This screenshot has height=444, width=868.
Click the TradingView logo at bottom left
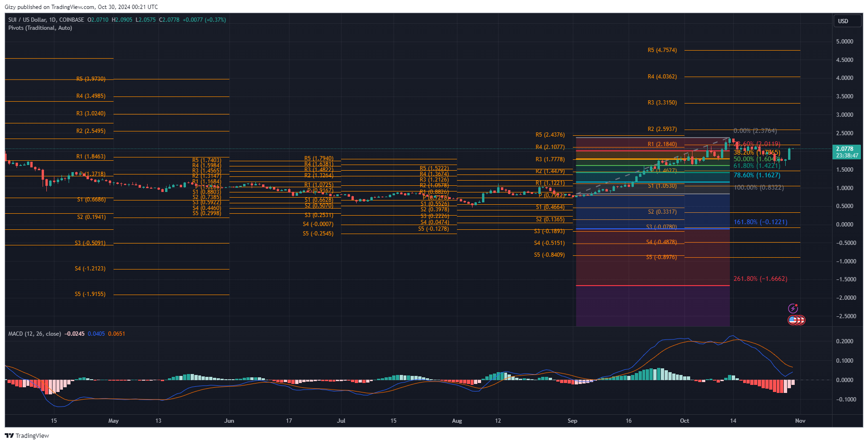point(27,435)
